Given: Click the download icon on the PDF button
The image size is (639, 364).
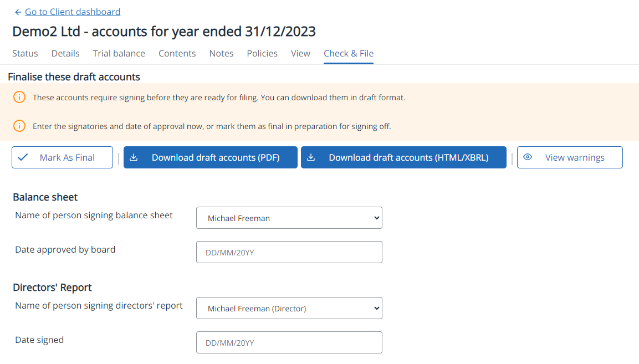Looking at the screenshot, I should pos(134,157).
